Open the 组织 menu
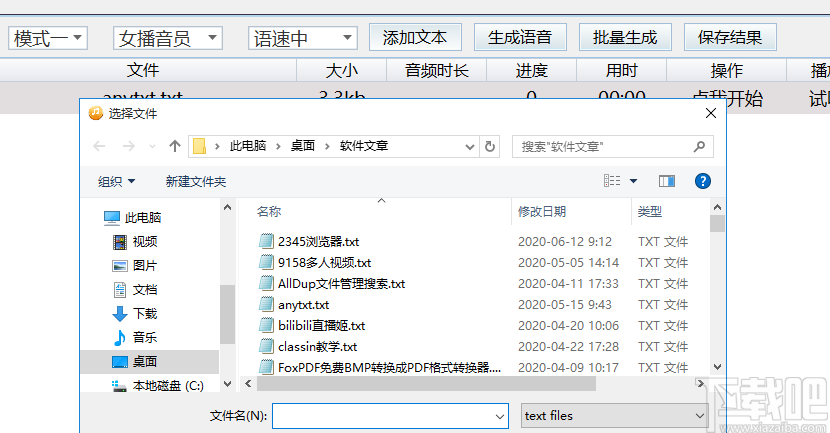The width and height of the screenshot is (830, 433). click(116, 182)
